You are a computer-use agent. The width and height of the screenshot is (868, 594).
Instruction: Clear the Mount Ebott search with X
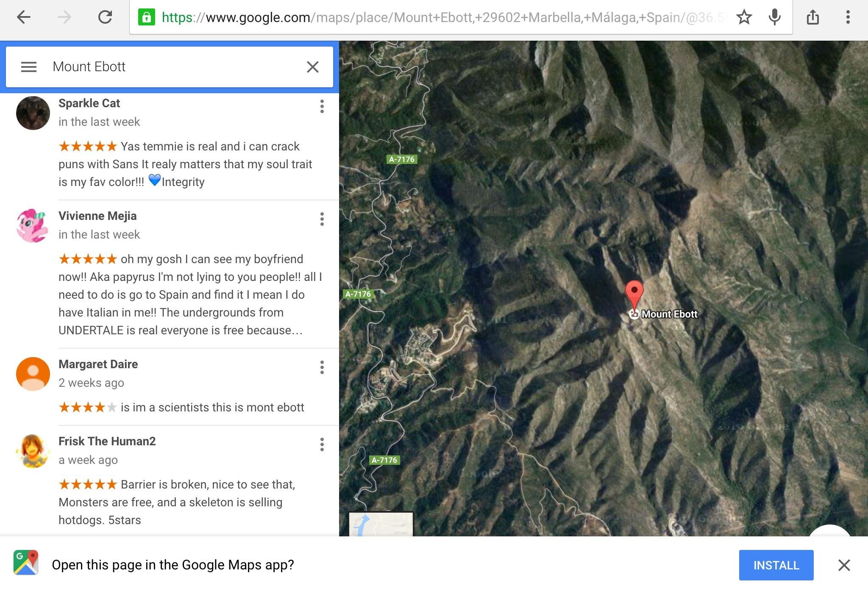313,67
